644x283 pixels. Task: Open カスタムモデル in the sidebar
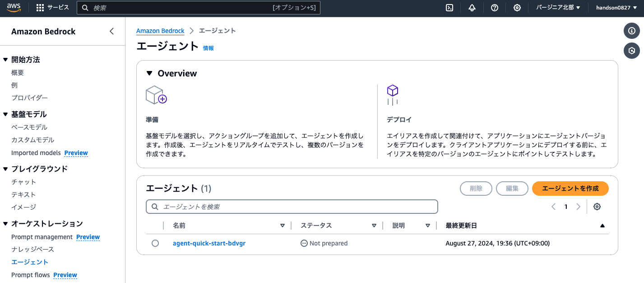(32, 140)
